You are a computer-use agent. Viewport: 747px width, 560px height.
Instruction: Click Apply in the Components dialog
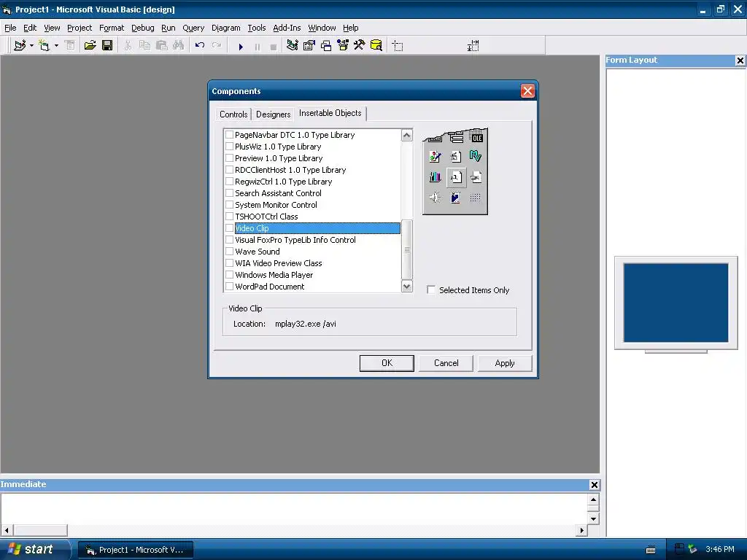[x=505, y=363]
